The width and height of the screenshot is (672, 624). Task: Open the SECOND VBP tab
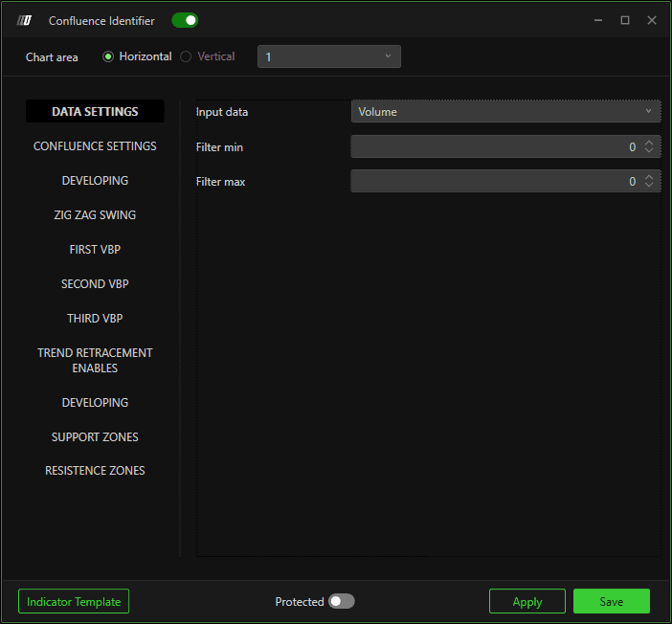coord(95,283)
